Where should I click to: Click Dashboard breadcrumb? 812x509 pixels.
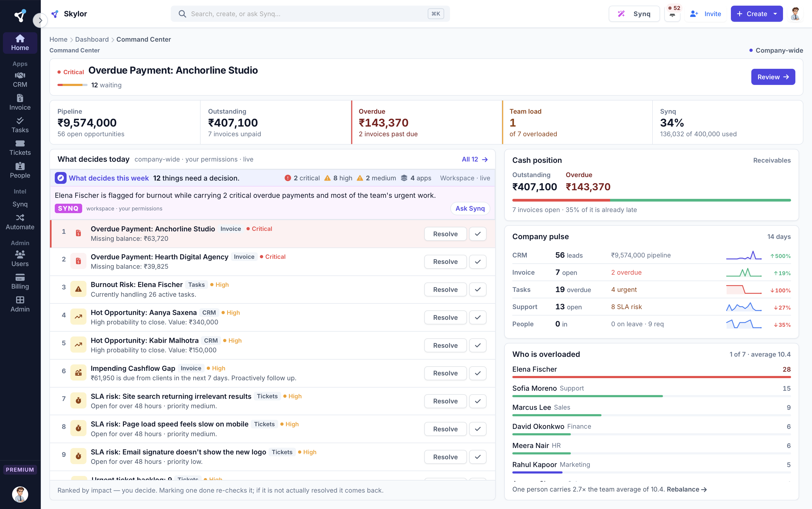92,40
